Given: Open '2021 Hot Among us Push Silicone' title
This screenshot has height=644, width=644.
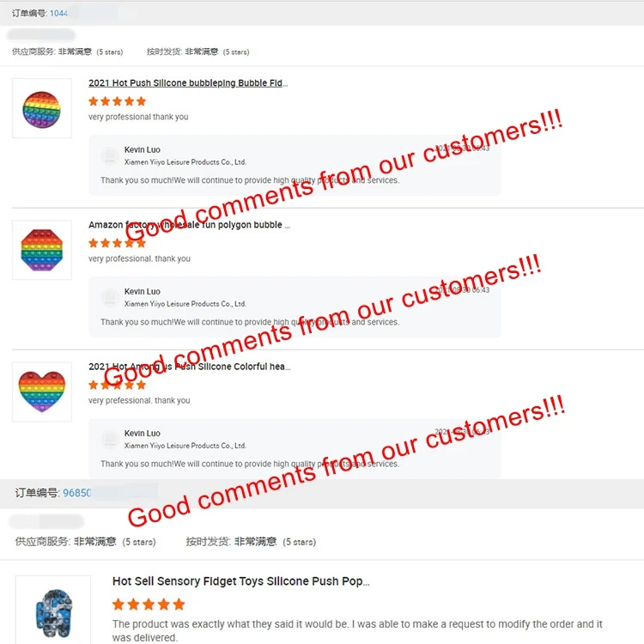Looking at the screenshot, I should point(190,367).
